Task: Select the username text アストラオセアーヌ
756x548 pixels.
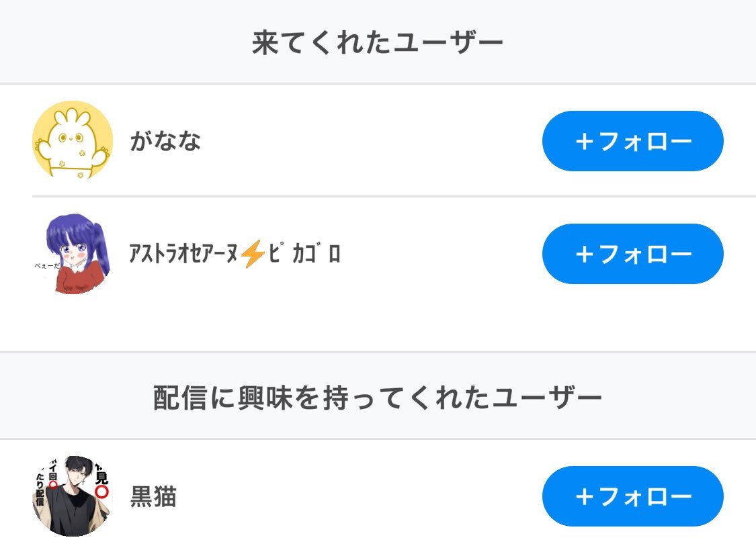Action: pos(183,255)
